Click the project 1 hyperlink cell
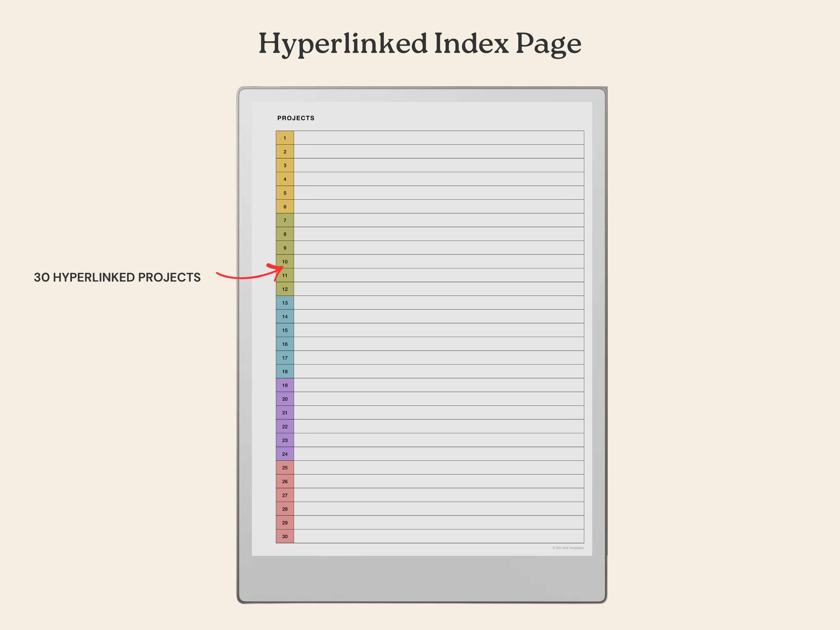This screenshot has width=840, height=630. pos(285,138)
